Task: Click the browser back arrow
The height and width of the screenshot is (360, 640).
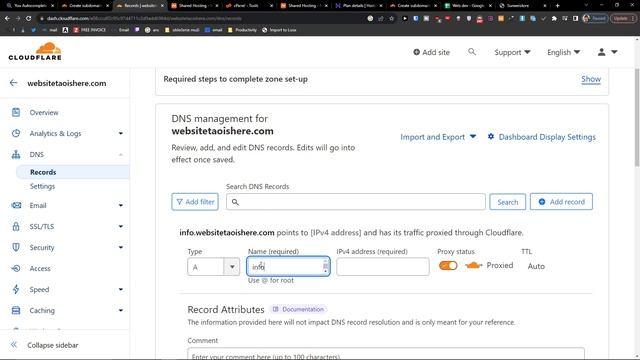Action: 7,18
